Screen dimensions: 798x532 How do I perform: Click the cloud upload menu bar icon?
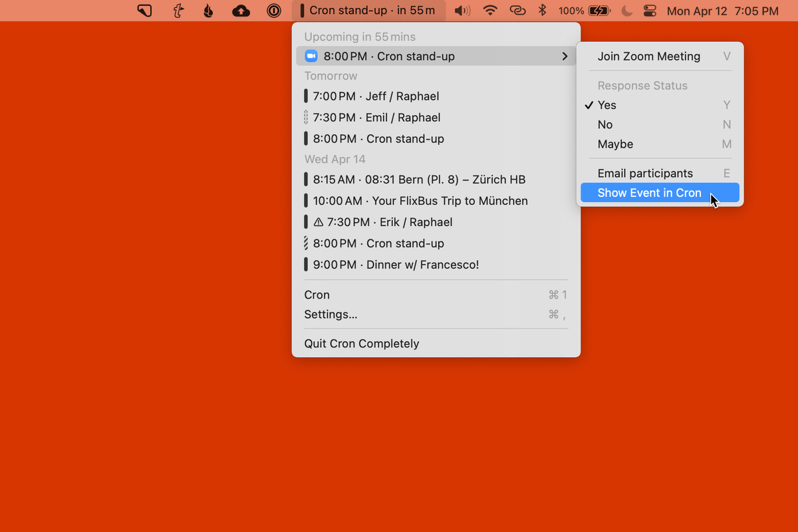tap(241, 11)
